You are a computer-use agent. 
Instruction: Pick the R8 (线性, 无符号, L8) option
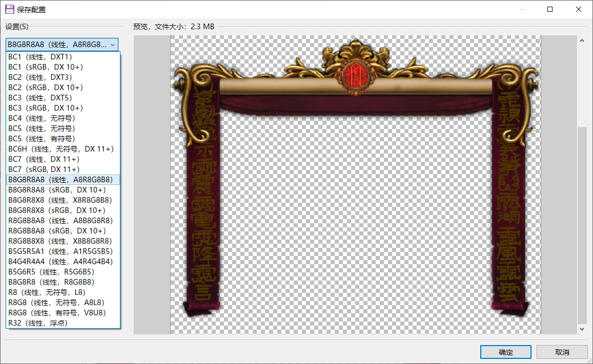pos(63,292)
